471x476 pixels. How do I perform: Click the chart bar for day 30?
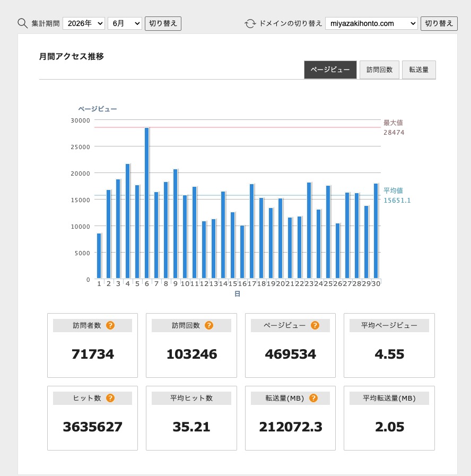[376, 231]
